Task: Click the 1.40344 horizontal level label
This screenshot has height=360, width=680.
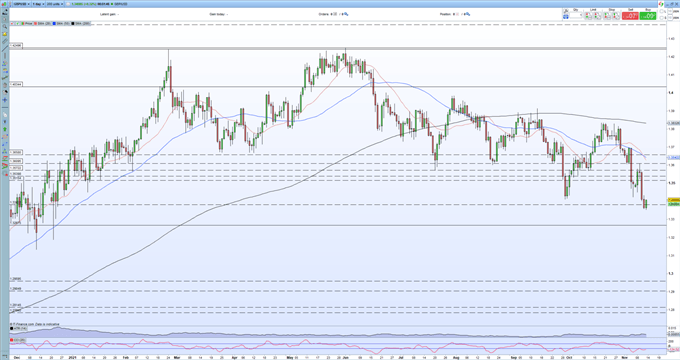Action: (x=16, y=84)
